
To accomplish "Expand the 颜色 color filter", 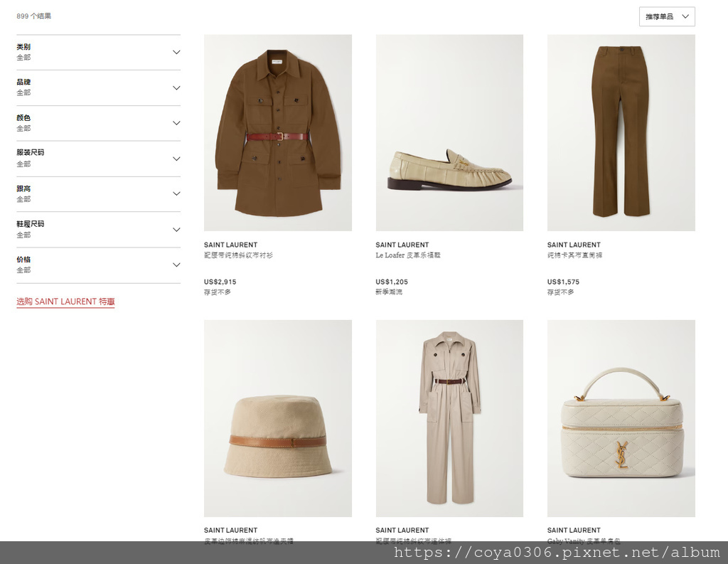I will coord(98,123).
